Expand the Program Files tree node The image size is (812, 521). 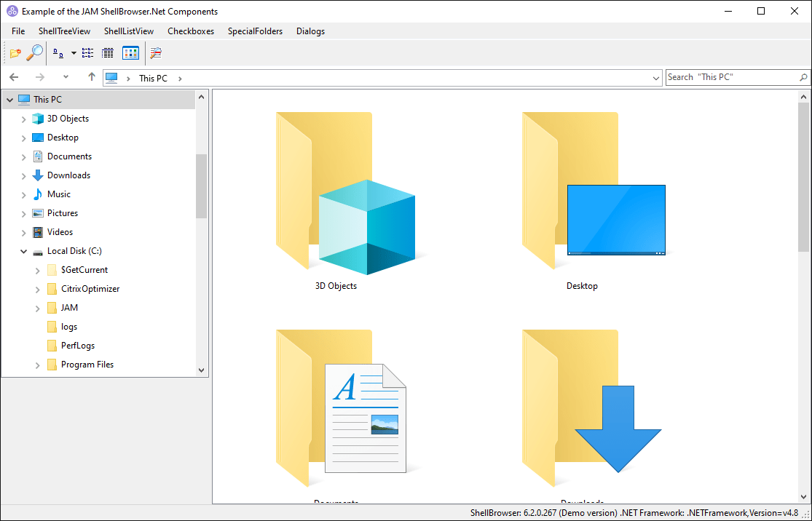click(38, 365)
